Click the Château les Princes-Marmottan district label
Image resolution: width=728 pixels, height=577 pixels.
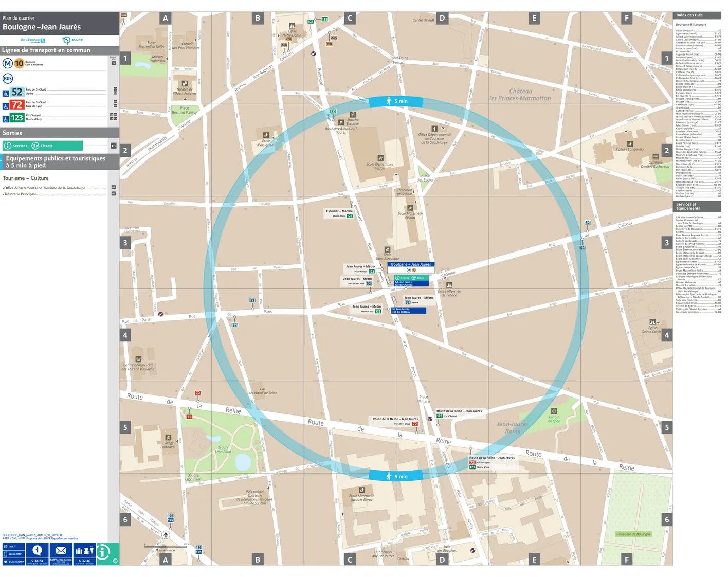(x=520, y=95)
